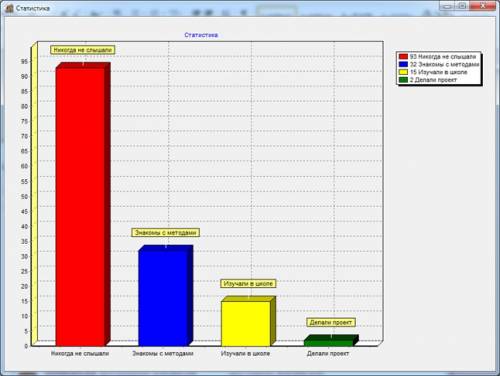Click the Изучали в школе bar mark label
This screenshot has height=376, width=500.
pyautogui.click(x=248, y=283)
